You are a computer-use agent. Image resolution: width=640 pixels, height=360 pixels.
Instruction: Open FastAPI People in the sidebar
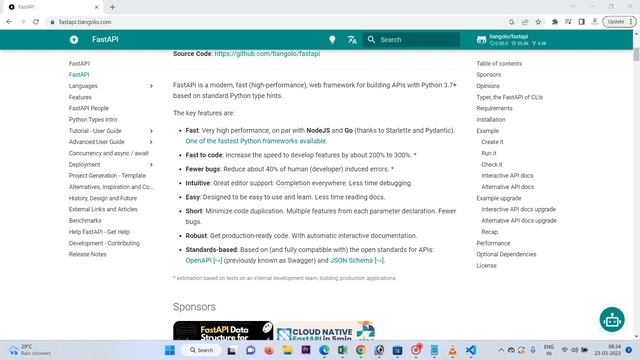point(89,108)
